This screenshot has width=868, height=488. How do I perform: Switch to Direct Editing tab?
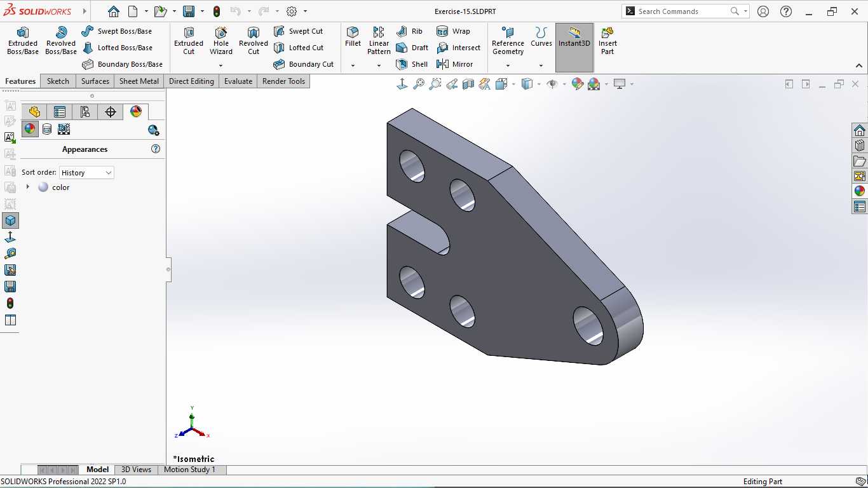pos(191,81)
